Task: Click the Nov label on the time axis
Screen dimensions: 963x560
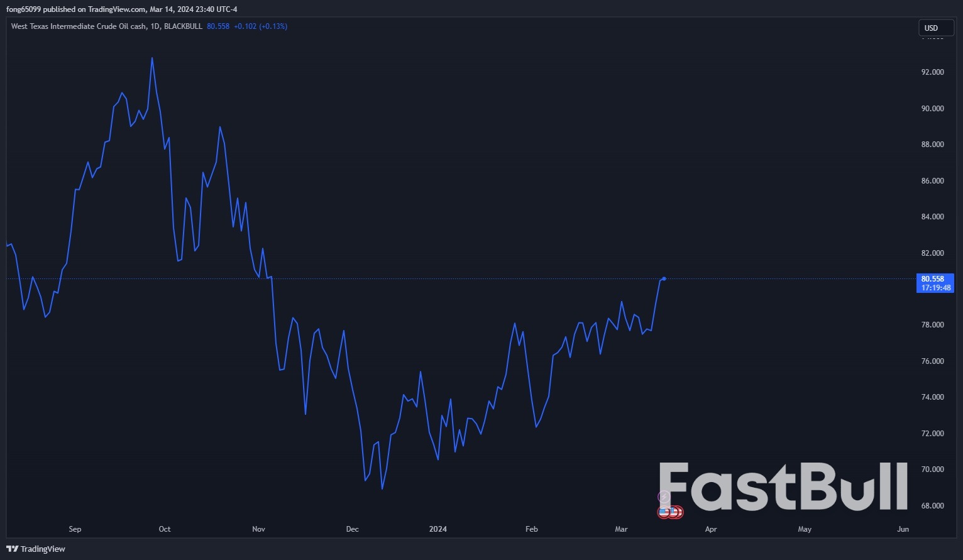Action: 258,529
